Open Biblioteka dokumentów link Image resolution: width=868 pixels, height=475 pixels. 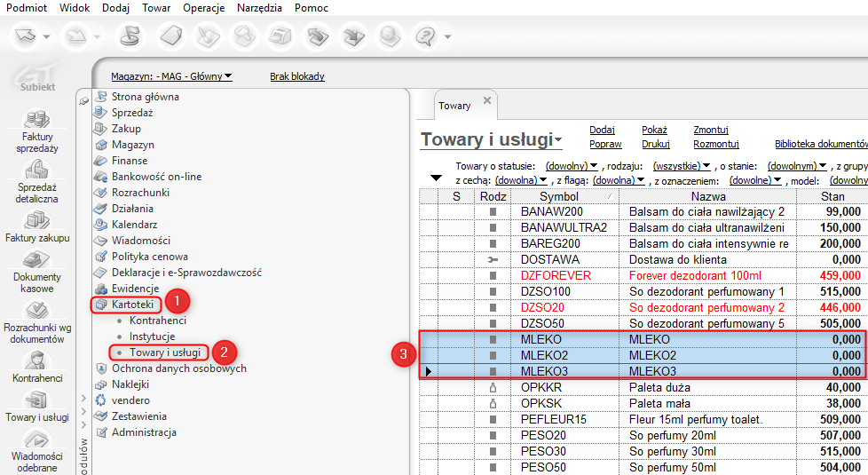click(x=822, y=144)
